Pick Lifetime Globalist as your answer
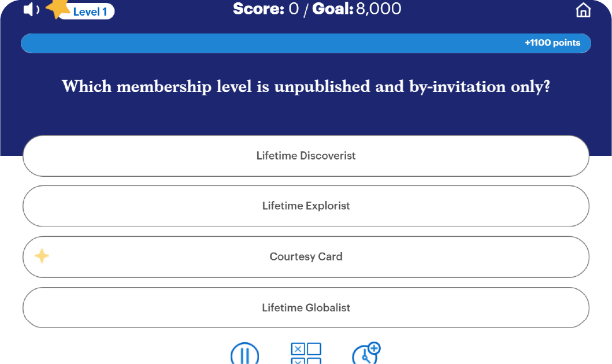The height and width of the screenshot is (364, 612). click(x=306, y=307)
